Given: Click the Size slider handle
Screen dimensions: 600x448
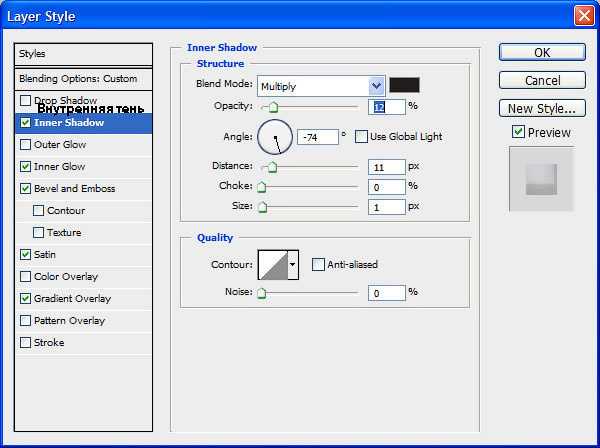Looking at the screenshot, I should click(x=262, y=207).
